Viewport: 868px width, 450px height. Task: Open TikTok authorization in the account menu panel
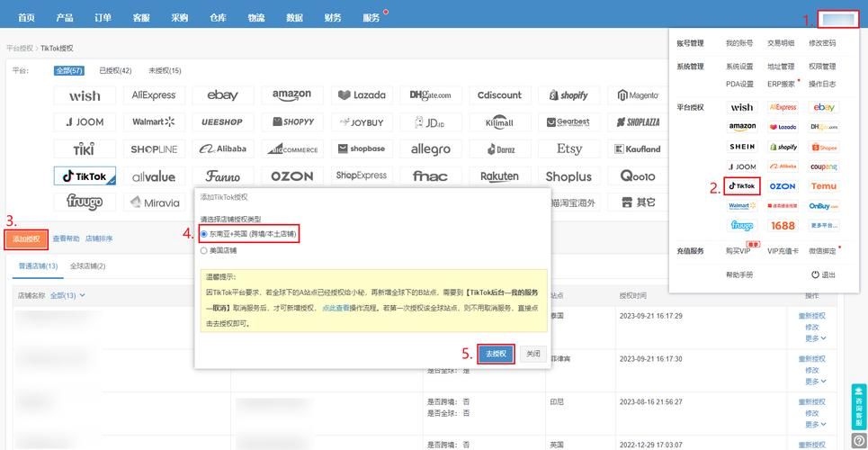click(742, 186)
